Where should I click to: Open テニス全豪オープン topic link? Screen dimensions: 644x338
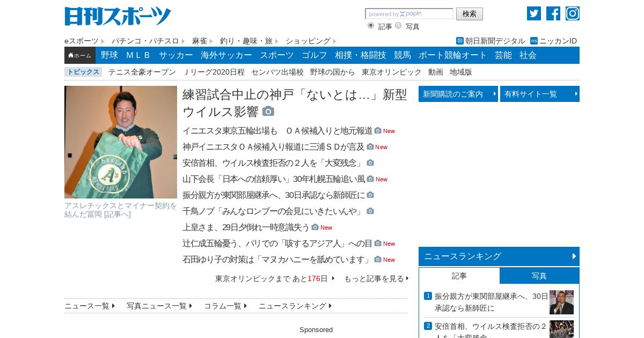[x=142, y=72]
